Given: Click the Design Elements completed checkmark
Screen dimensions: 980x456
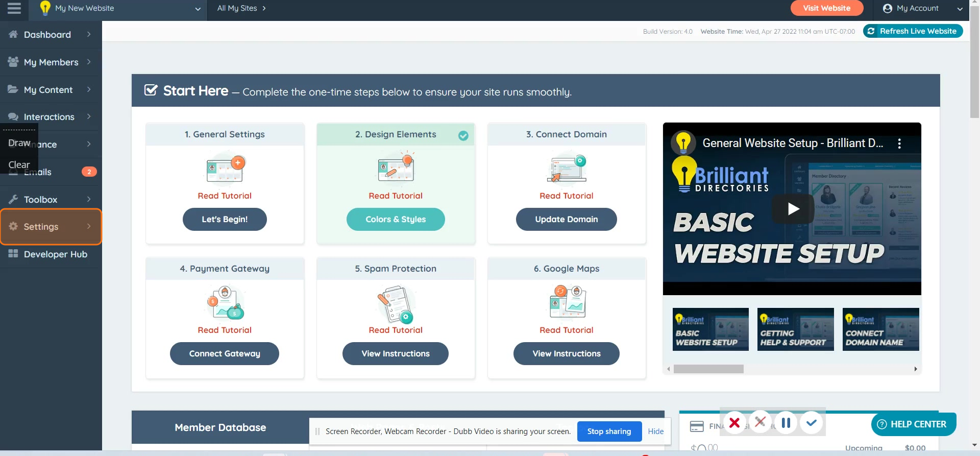Looking at the screenshot, I should (x=463, y=135).
